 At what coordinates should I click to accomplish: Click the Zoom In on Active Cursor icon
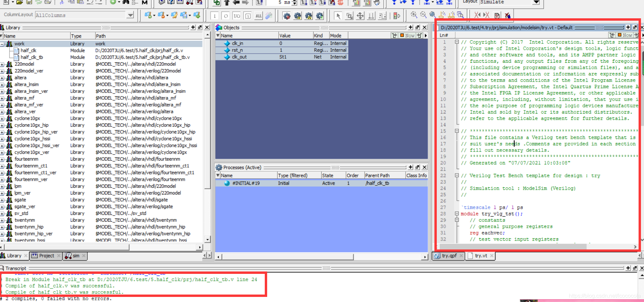tap(442, 15)
